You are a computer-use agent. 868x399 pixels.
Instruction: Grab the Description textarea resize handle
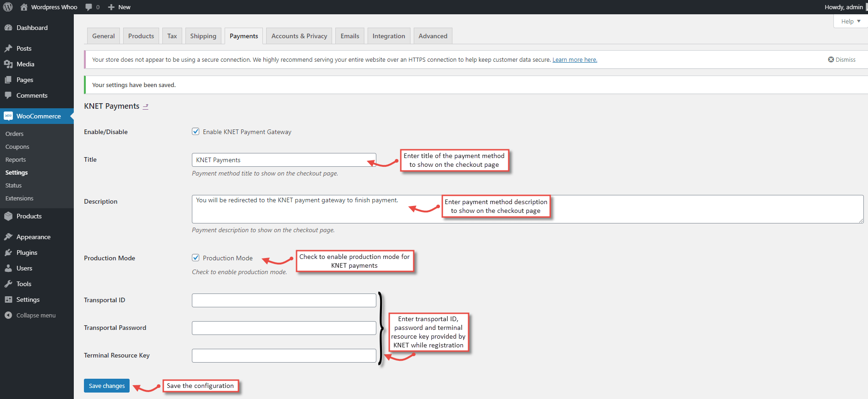[x=861, y=221]
